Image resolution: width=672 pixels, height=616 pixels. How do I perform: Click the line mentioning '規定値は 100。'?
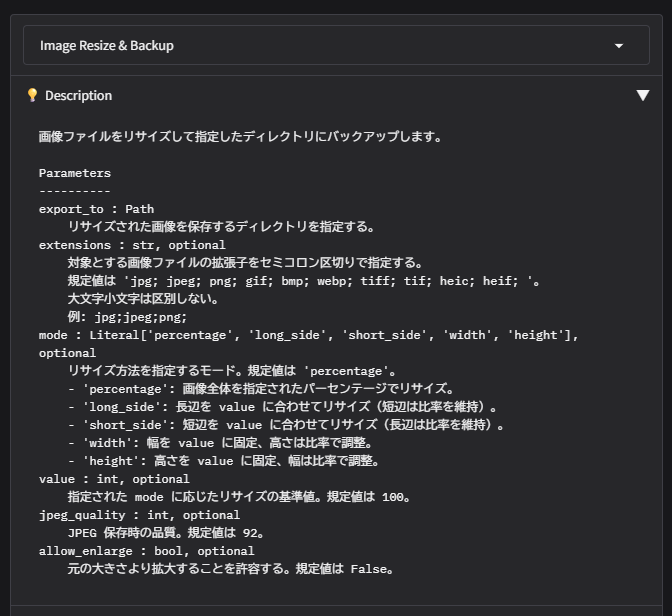[239, 497]
